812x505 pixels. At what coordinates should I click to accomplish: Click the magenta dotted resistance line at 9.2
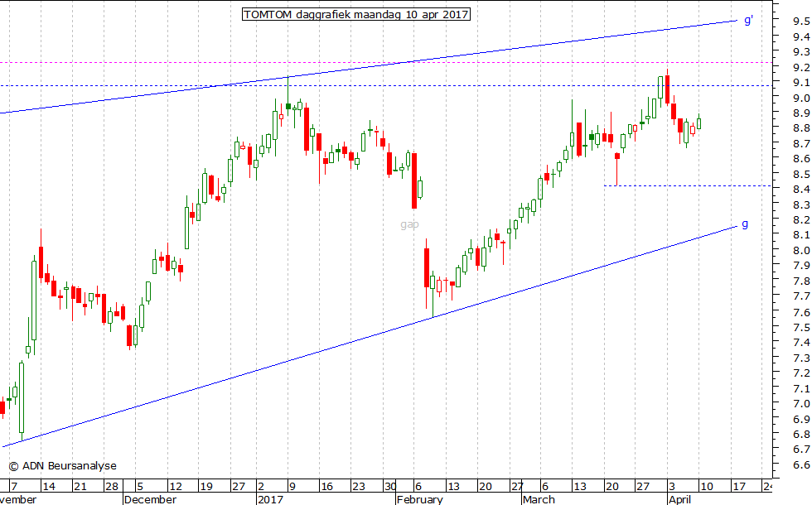click(x=386, y=63)
